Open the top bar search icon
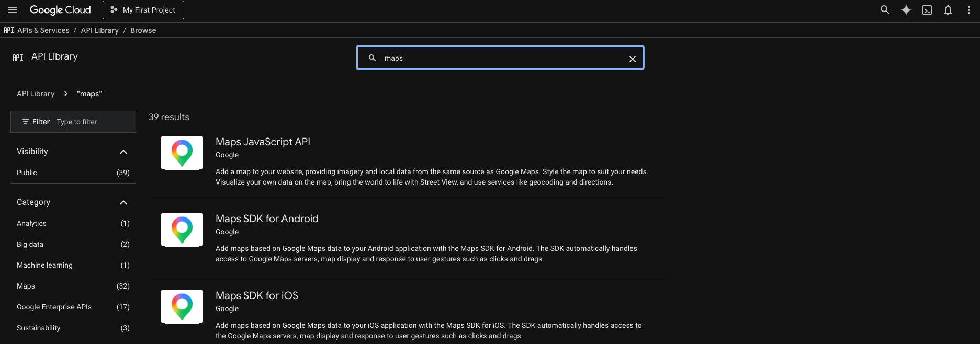Screen dimensions: 980x344 pyautogui.click(x=885, y=10)
